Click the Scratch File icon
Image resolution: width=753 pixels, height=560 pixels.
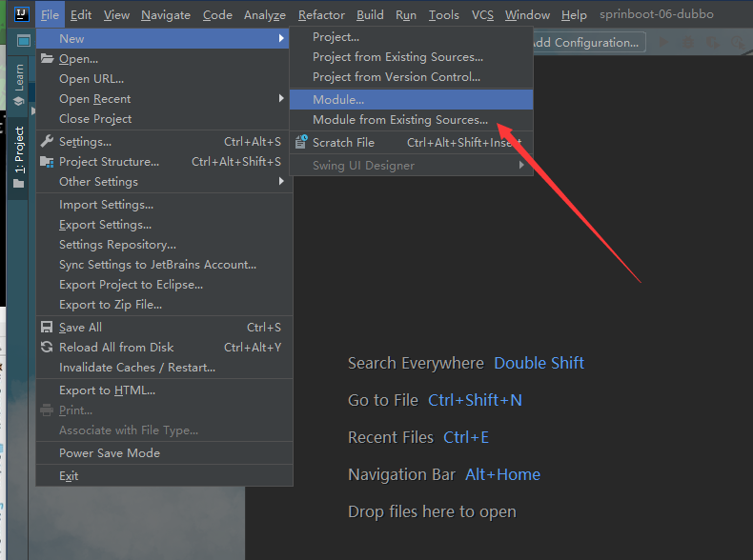point(301,143)
